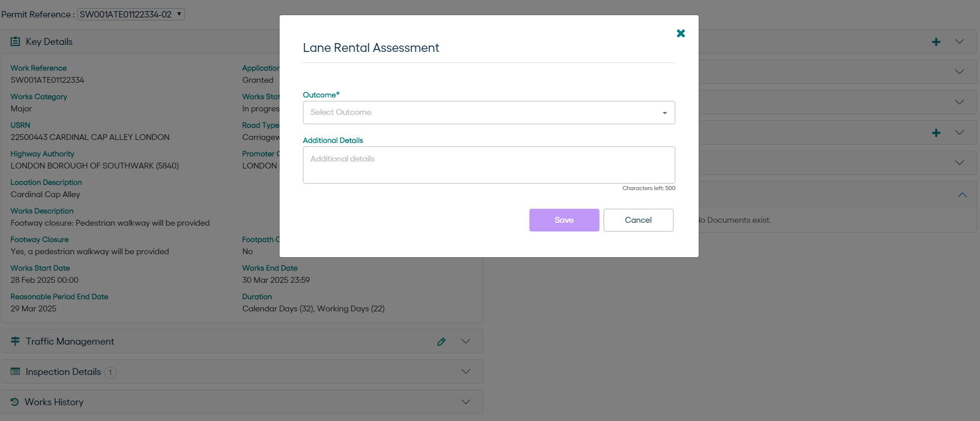The width and height of the screenshot is (980, 421).
Task: Click the Works History clock icon
Action: 15,402
